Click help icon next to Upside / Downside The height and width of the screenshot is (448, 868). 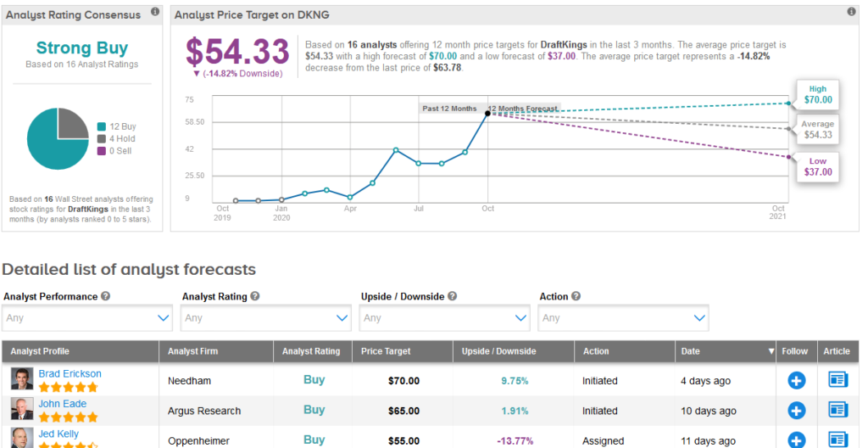453,296
